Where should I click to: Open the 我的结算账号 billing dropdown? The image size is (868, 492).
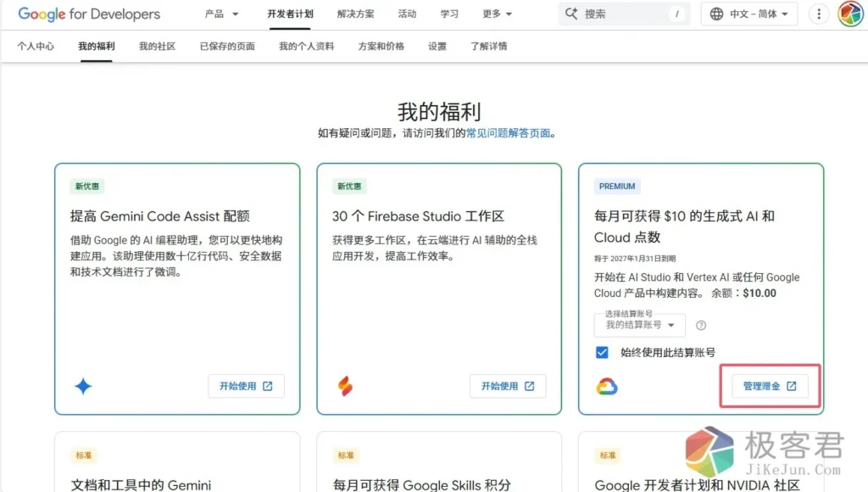tap(640, 325)
